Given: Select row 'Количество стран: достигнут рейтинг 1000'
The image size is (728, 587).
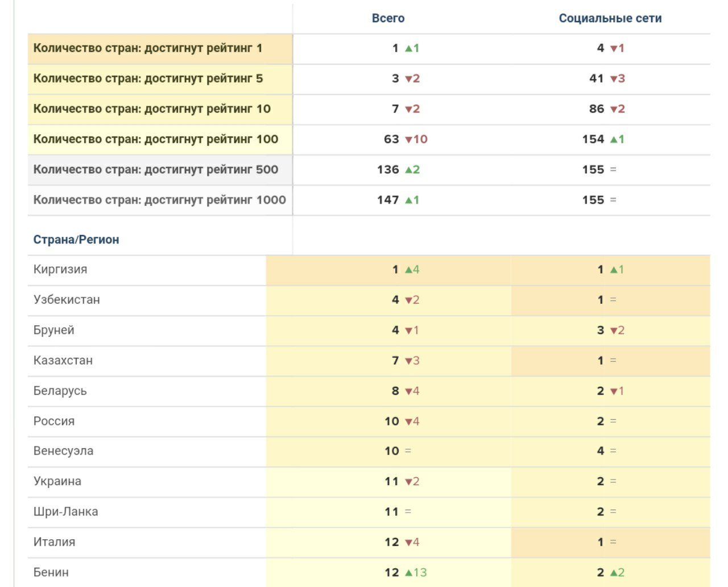Looking at the screenshot, I should point(159,200).
